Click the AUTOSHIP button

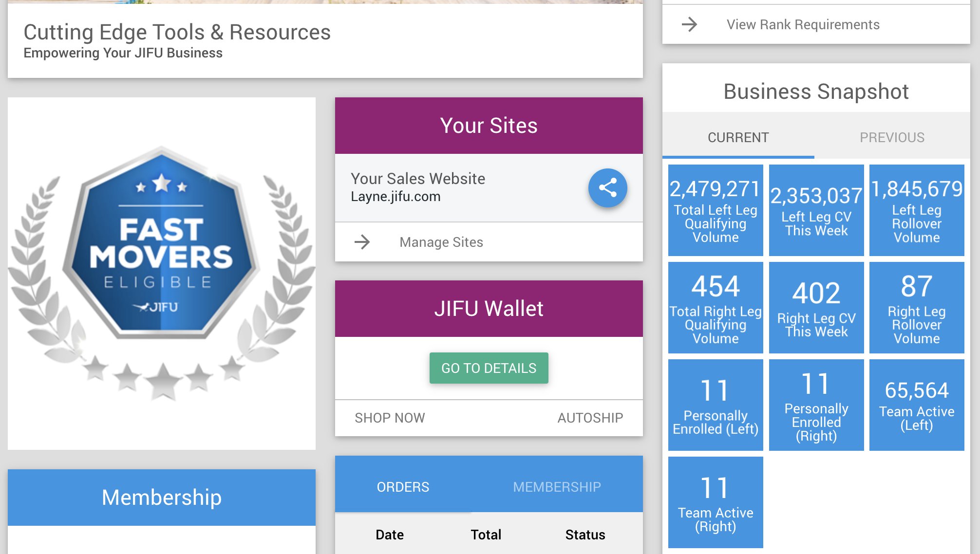click(590, 418)
